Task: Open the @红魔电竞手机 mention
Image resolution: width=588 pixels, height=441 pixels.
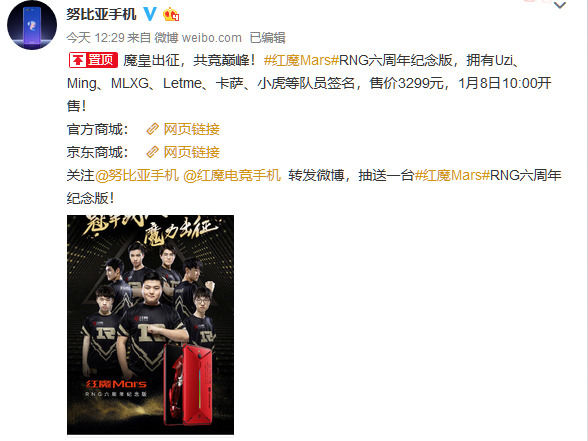Action: [232, 175]
